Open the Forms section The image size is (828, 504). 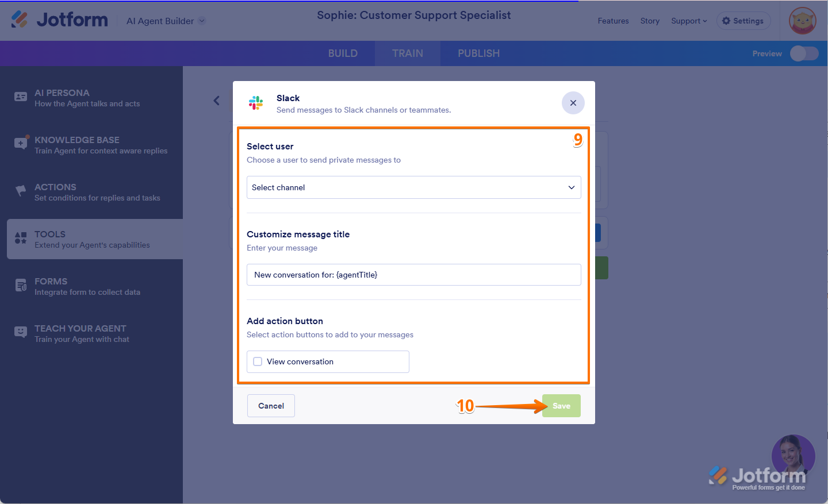click(95, 286)
